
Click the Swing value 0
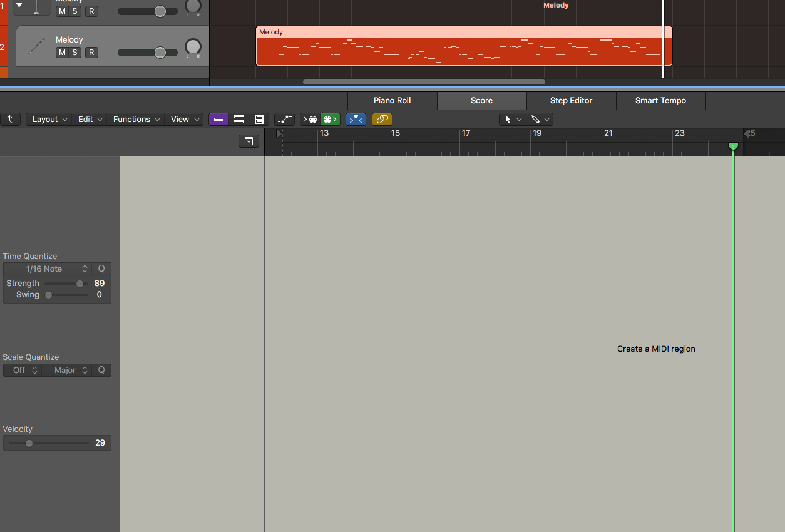pos(100,295)
